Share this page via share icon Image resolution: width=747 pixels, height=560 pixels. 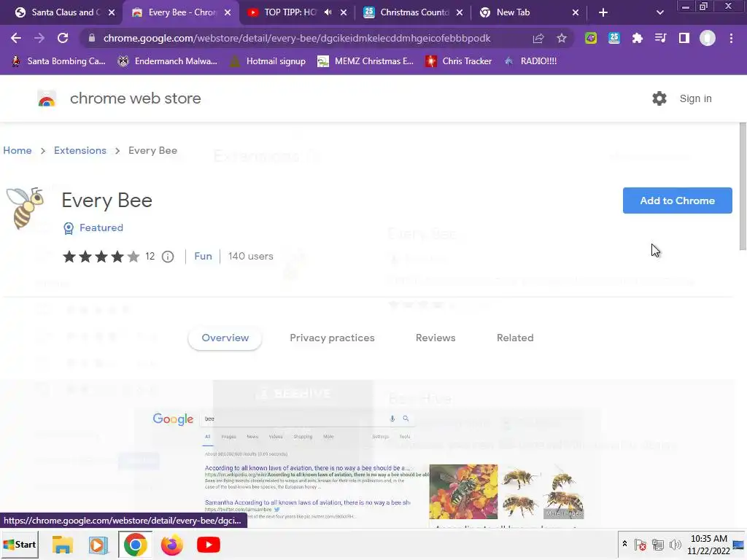538,38
